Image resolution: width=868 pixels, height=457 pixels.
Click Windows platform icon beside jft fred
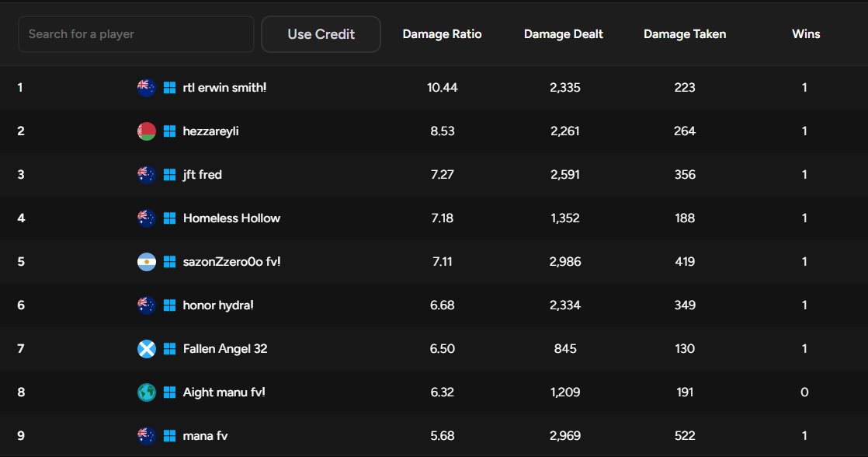click(x=169, y=175)
